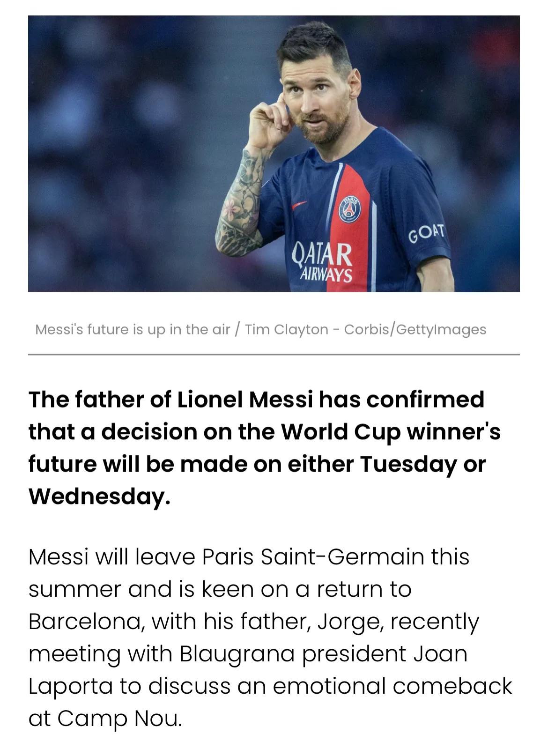Click 'World Cup' in the bold headline
This screenshot has height=756, width=548.
341,431
